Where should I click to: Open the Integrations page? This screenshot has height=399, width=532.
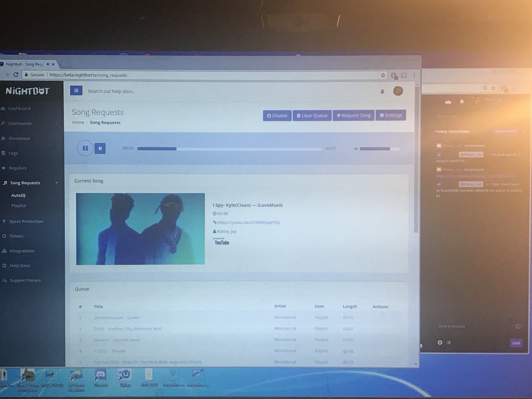[18, 251]
